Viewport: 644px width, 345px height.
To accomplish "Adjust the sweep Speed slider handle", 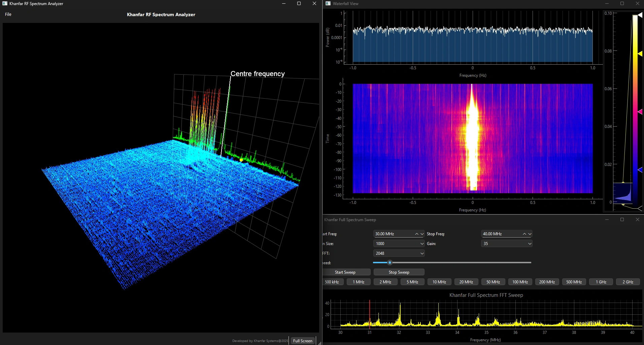I will [389, 263].
